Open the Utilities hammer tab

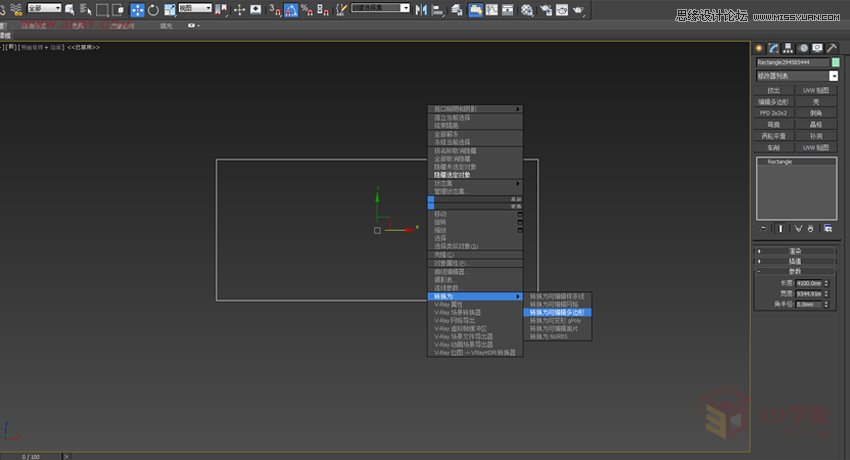831,47
